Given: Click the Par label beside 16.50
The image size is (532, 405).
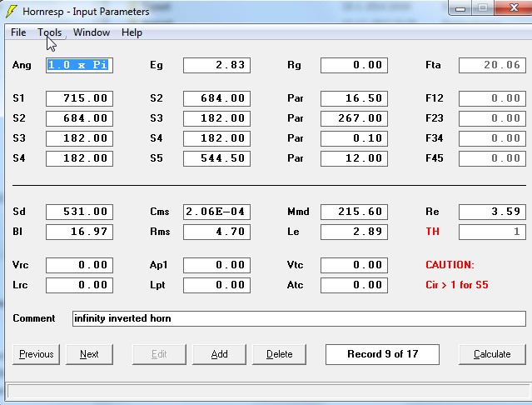Looking at the screenshot, I should tap(296, 98).
